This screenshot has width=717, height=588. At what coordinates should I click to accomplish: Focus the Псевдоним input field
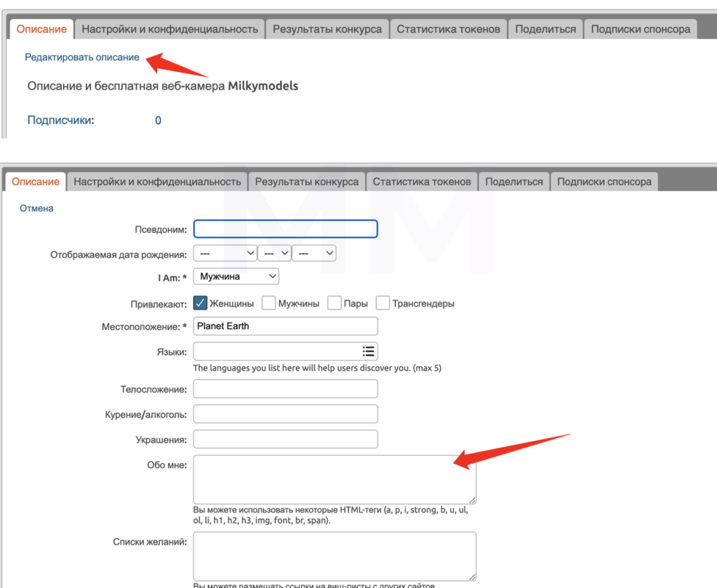pyautogui.click(x=286, y=229)
